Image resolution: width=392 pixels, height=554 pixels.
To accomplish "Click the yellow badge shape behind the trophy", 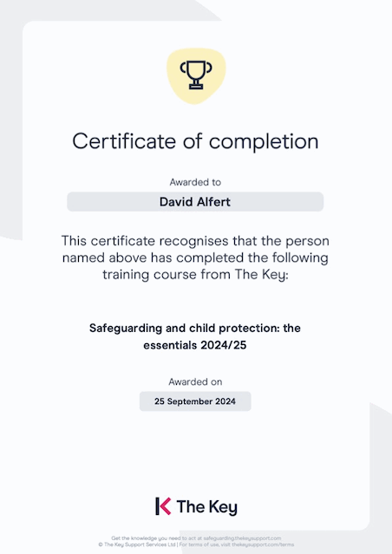I will (x=196, y=76).
